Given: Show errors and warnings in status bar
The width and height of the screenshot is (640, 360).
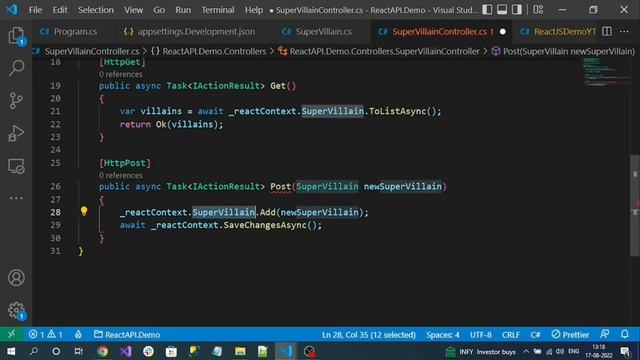Looking at the screenshot, I should 45,334.
